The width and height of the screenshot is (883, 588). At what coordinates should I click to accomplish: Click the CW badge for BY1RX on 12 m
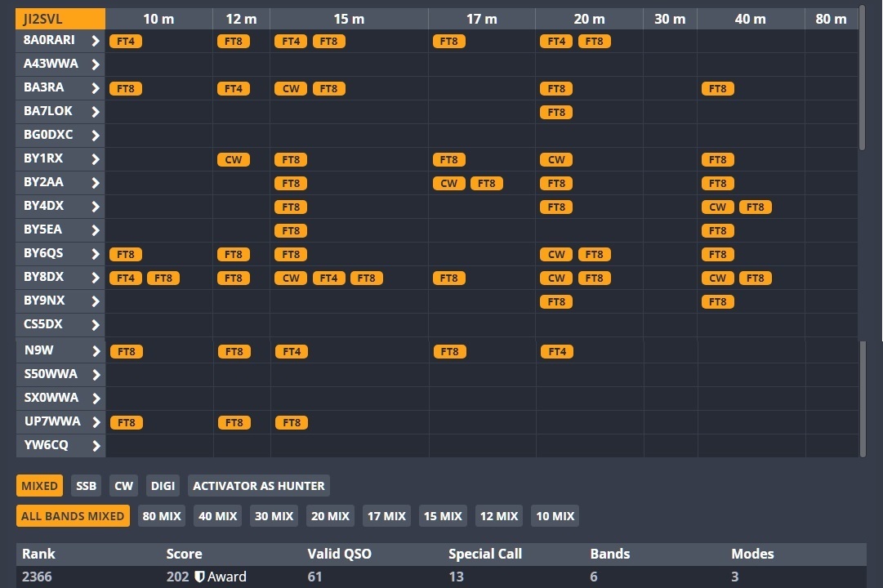[234, 160]
